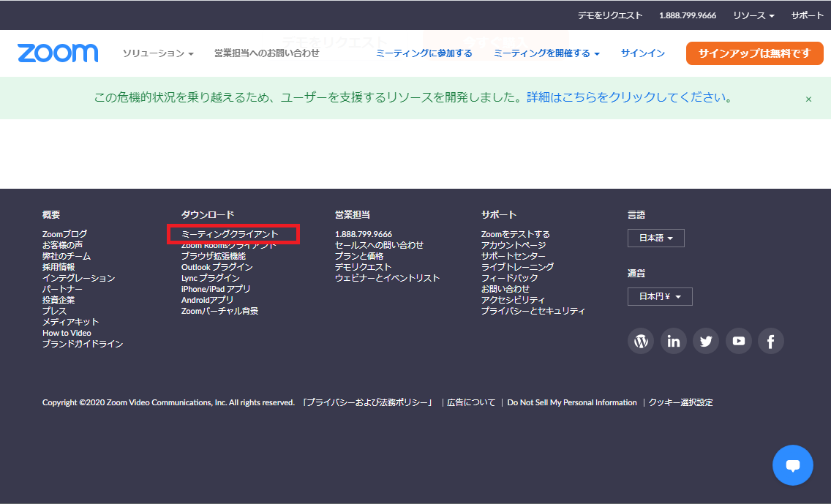Open the お問い合わせ support link
The image size is (831, 504).
coord(505,289)
